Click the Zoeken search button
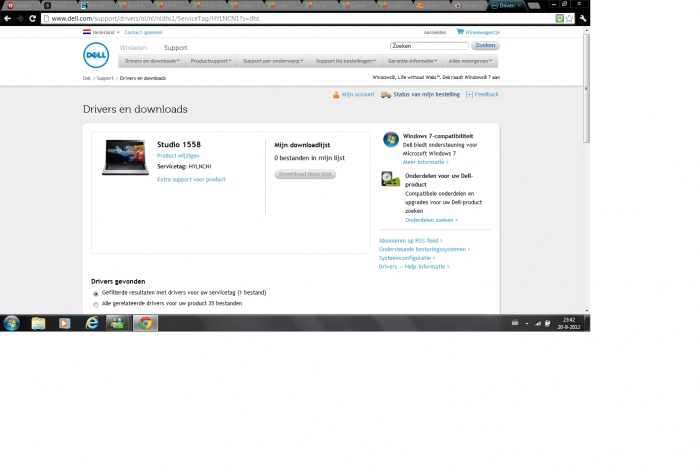Image resolution: width=700 pixels, height=471 pixels. (x=485, y=46)
